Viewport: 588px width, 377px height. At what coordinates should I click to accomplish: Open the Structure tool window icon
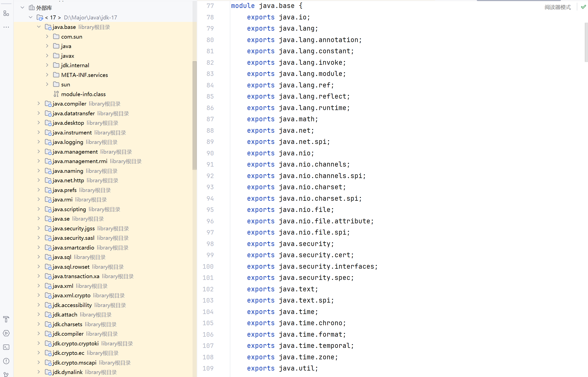pos(6,13)
